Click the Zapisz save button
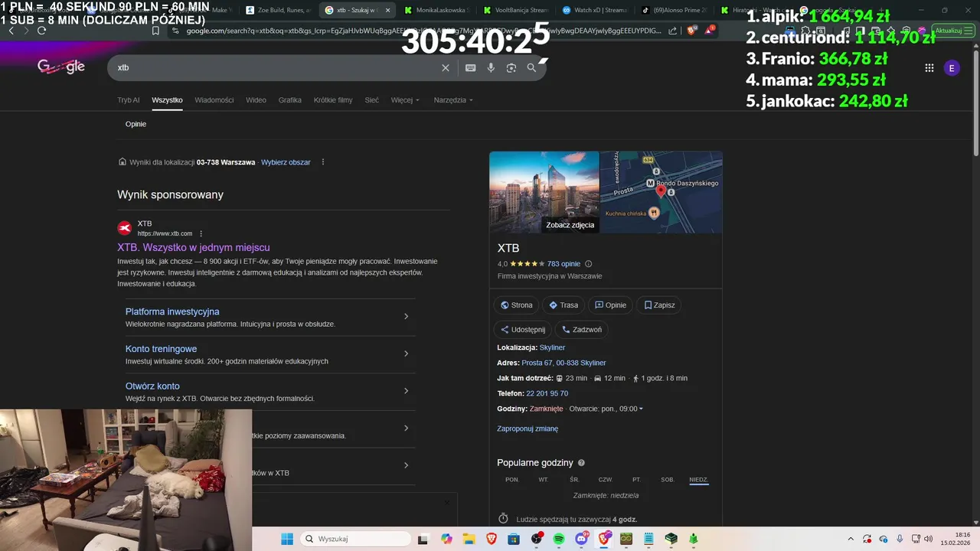980x551 pixels. 659,305
